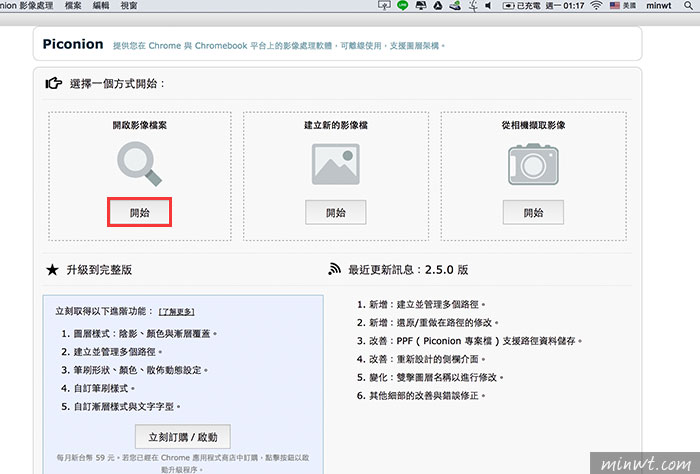
Task: Click update item 改善:重新設計的側欄介面
Action: pos(426,359)
